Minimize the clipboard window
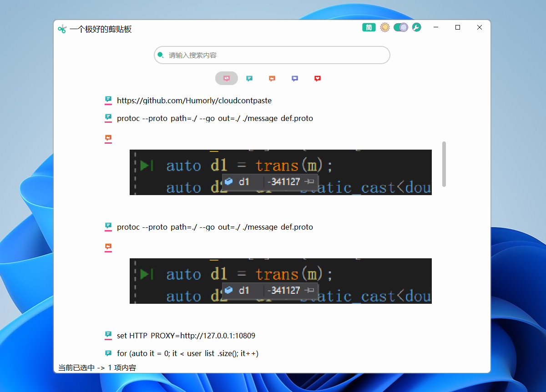Viewport: 546px width, 392px height. pos(436,27)
